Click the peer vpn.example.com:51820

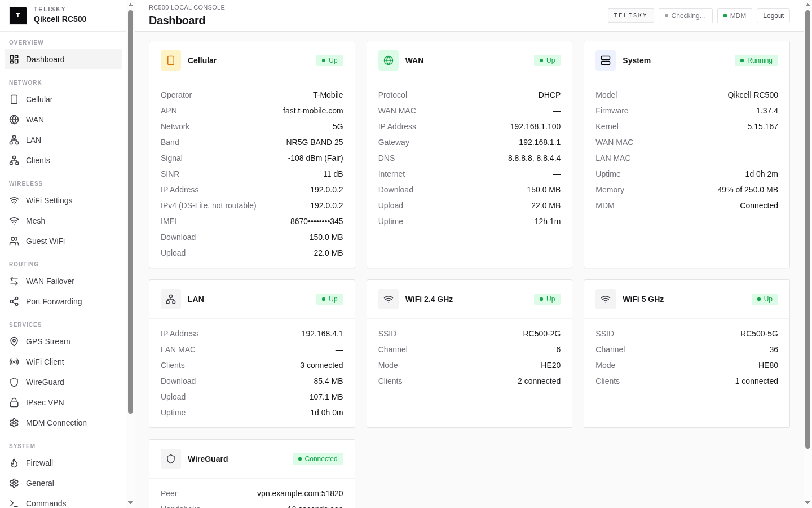click(300, 493)
